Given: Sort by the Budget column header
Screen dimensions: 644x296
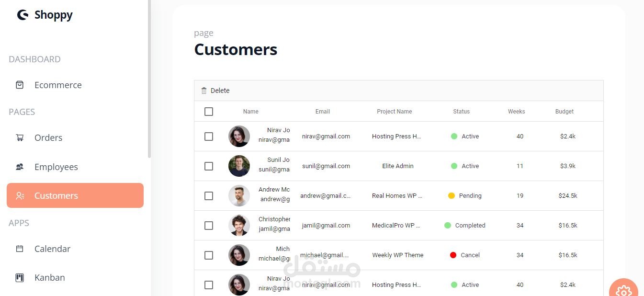Looking at the screenshot, I should pos(564,112).
